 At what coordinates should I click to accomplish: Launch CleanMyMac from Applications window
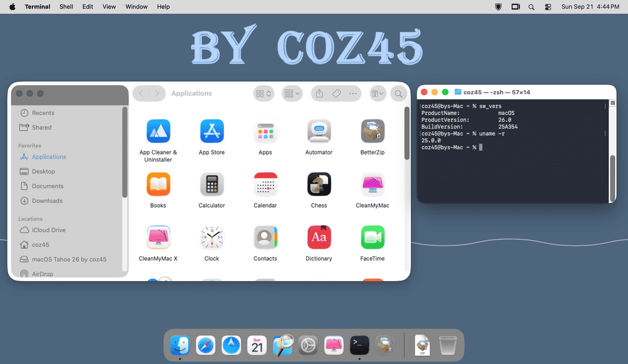(x=372, y=184)
